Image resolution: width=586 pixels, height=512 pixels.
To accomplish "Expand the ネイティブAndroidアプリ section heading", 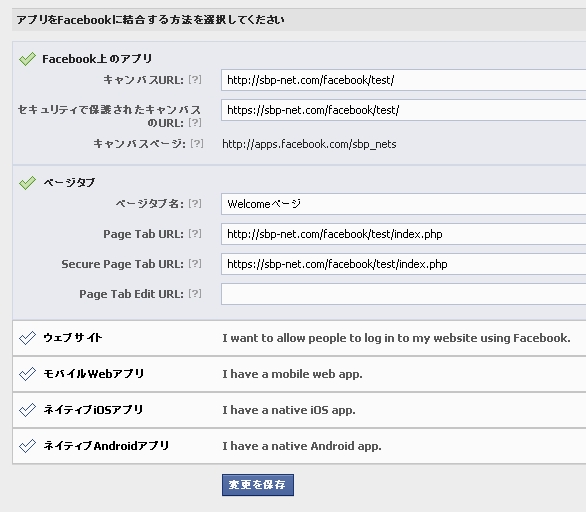I will [107, 446].
